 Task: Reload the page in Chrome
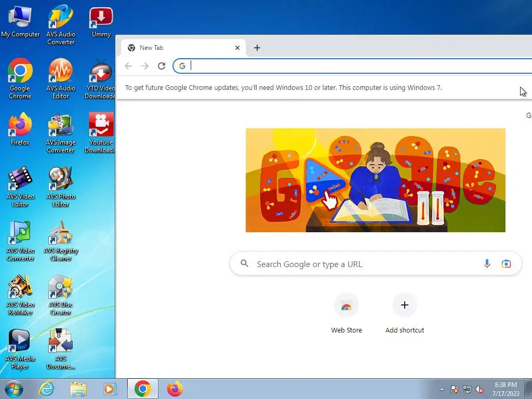click(x=162, y=66)
